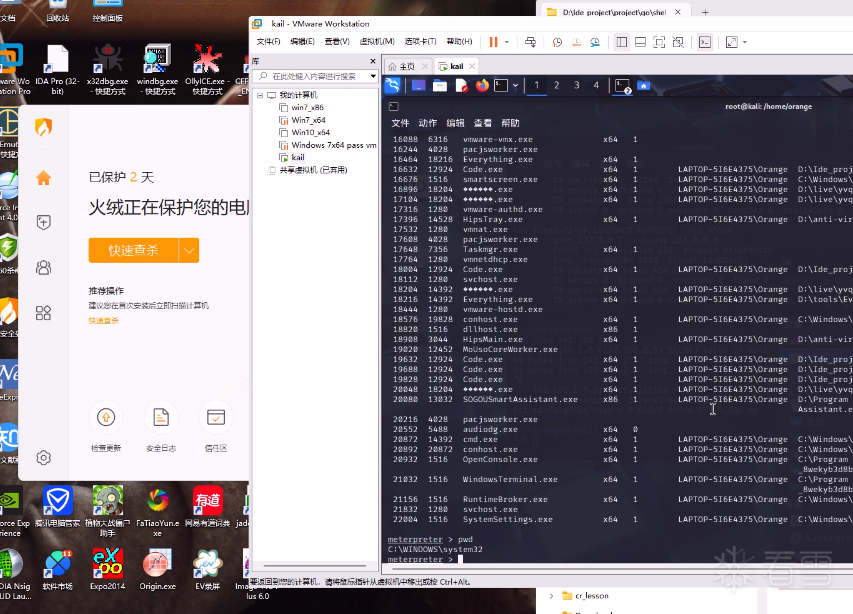The height and width of the screenshot is (614, 853).
Task: Click take snapshot toolbar icon
Action: [x=557, y=42]
